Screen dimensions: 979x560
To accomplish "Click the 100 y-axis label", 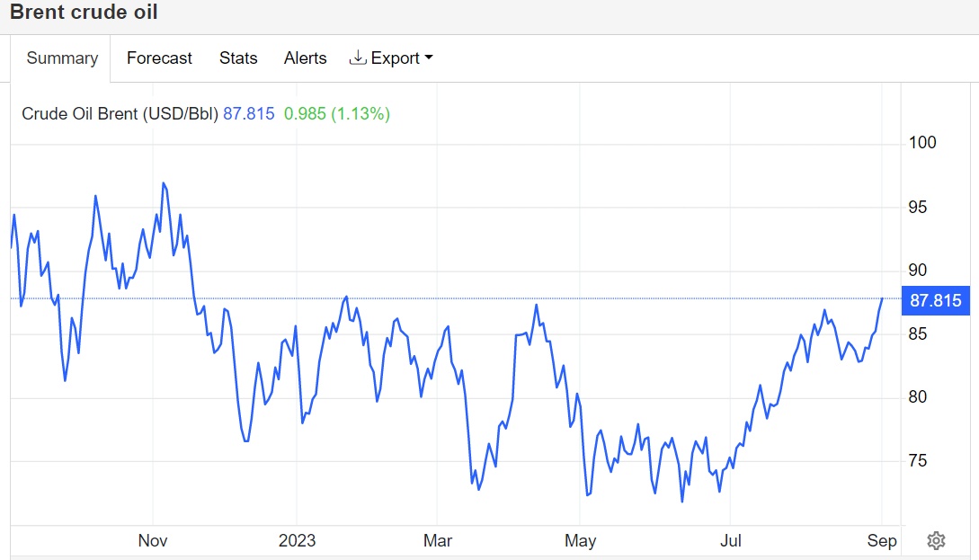I will 922,142.
